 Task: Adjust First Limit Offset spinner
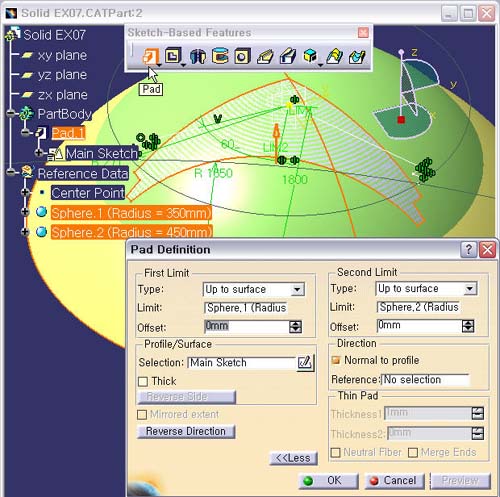tap(296, 327)
